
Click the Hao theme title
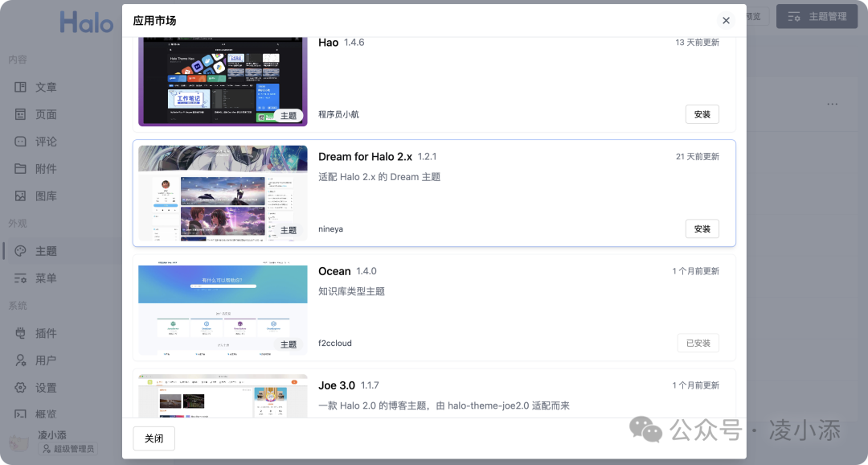[328, 43]
